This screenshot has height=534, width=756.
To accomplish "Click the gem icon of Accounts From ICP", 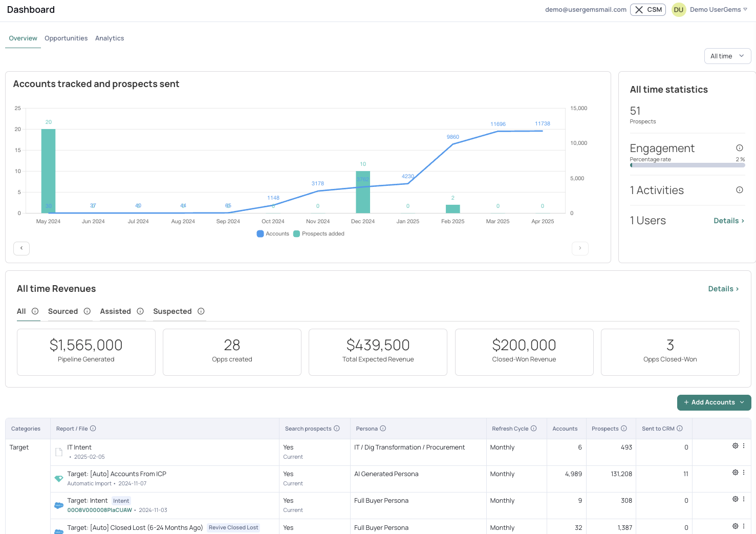I will tap(59, 479).
